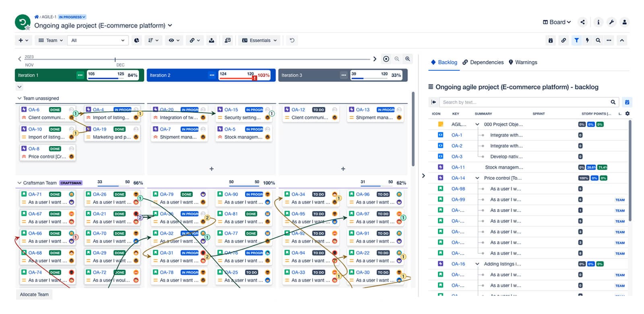The width and height of the screenshot is (644, 314).
Task: Toggle the right panel splitter arrow
Action: coord(423,176)
